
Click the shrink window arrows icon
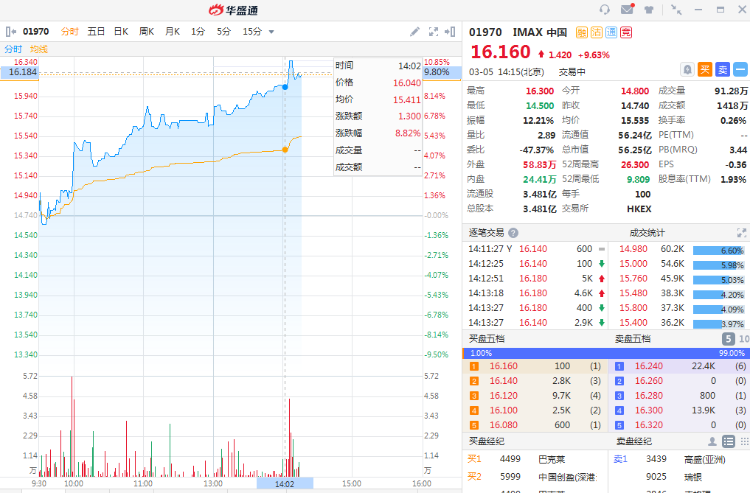676,10
